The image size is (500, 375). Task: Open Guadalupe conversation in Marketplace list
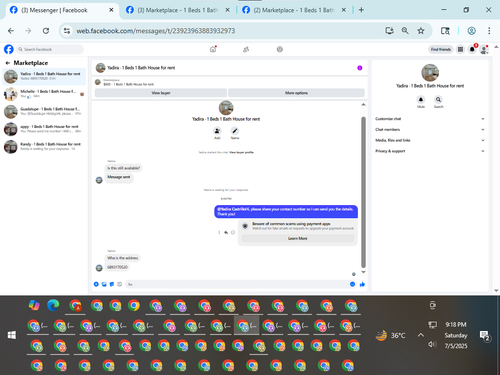pyautogui.click(x=44, y=112)
